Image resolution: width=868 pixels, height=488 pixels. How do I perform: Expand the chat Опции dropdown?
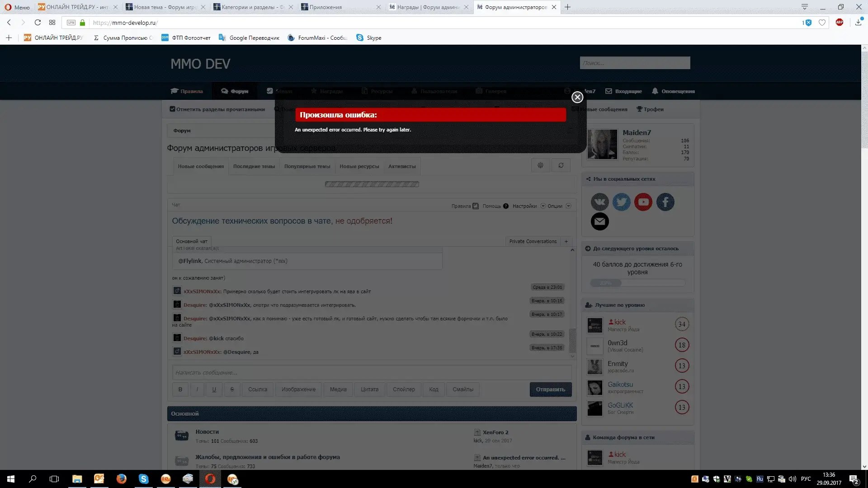pos(569,206)
